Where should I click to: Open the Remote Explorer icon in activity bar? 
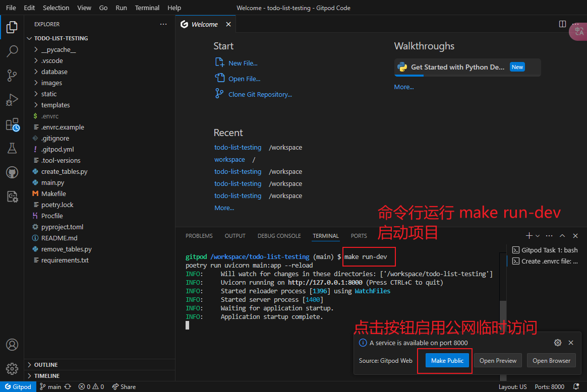[x=12, y=197]
